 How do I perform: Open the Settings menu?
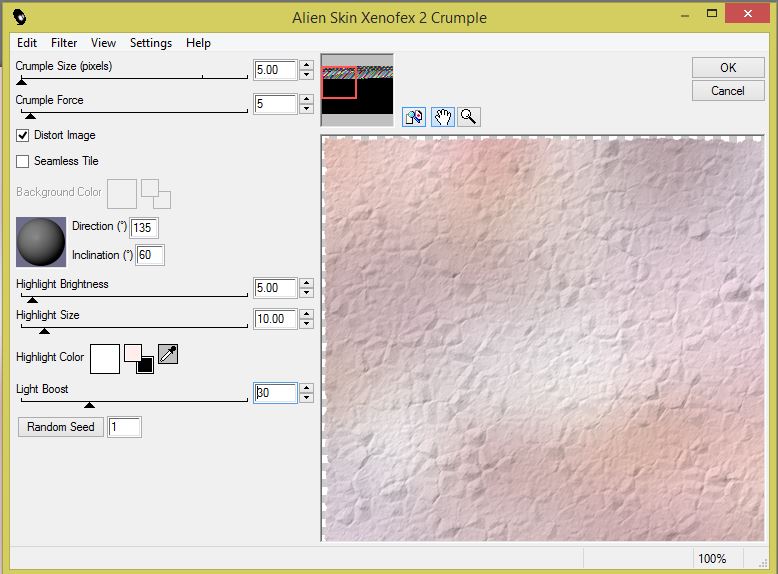[151, 43]
